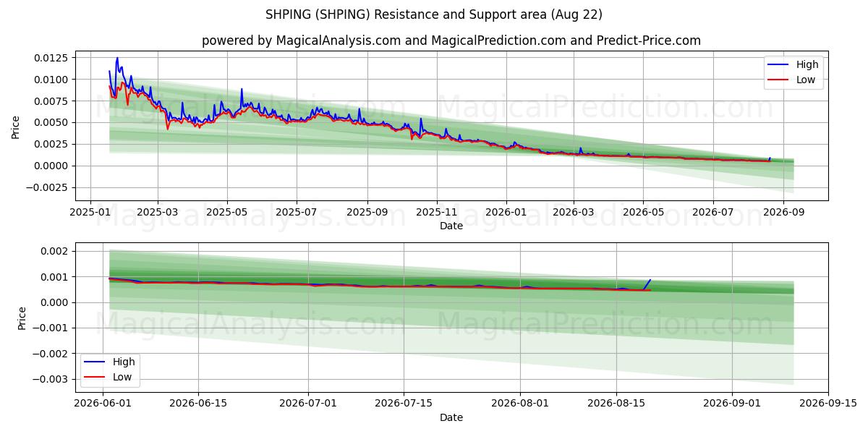Click the bottom chart x-axis label '2026-06-15'

click(x=198, y=404)
